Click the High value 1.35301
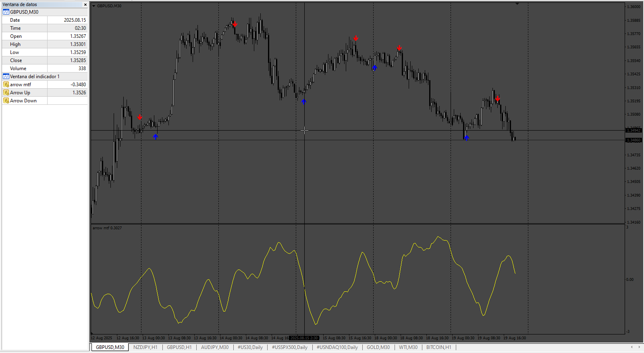This screenshot has height=353, width=644. click(x=78, y=44)
